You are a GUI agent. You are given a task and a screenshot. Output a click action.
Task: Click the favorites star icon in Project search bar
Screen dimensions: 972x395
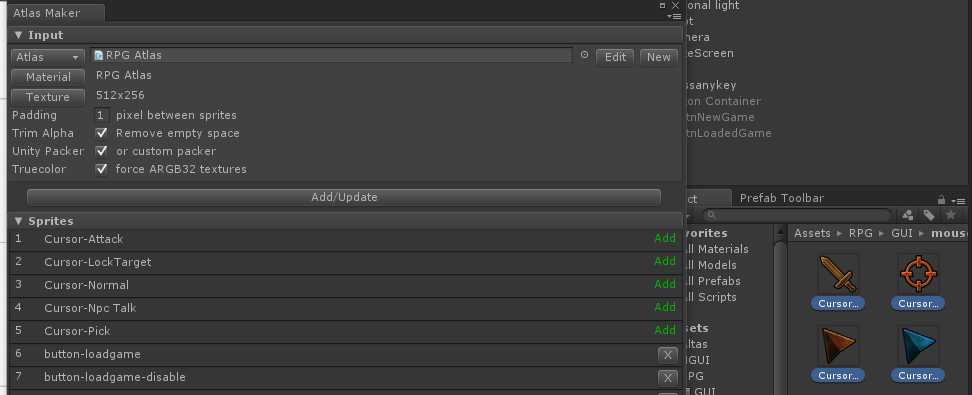(x=950, y=215)
